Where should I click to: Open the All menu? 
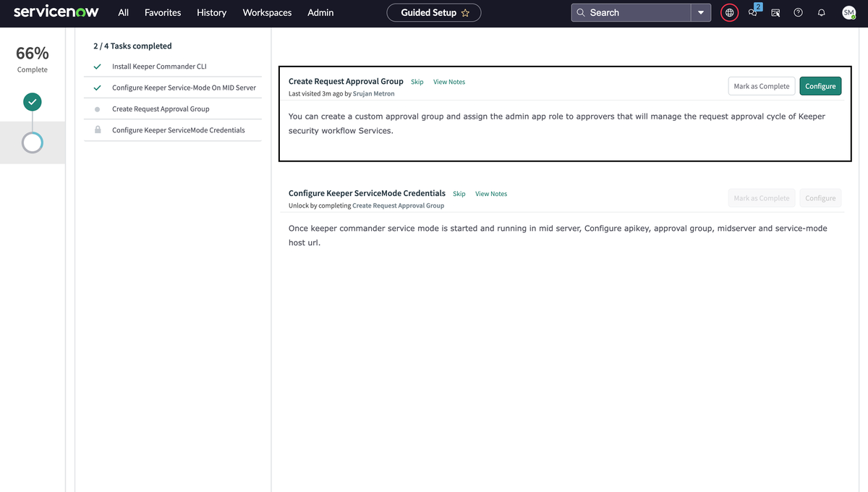coord(123,12)
